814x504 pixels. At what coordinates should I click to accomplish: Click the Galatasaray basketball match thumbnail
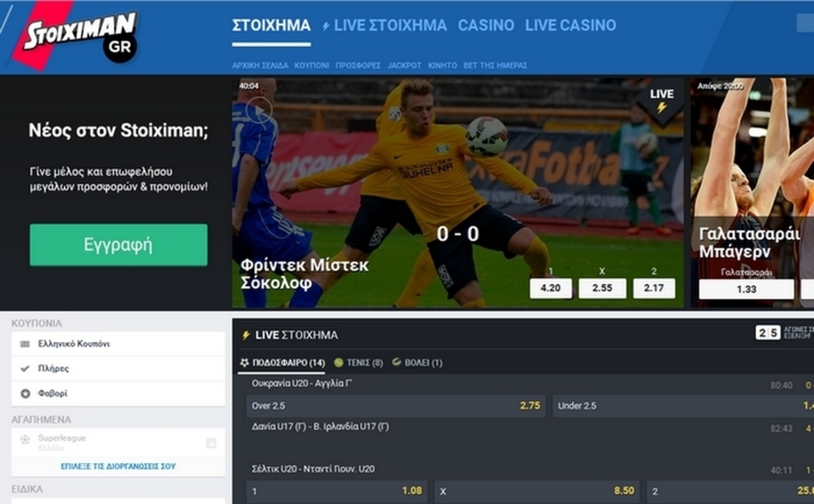point(752,193)
